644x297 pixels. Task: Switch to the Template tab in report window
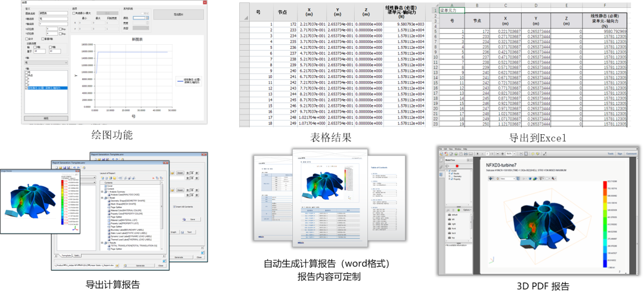[x=66, y=255]
